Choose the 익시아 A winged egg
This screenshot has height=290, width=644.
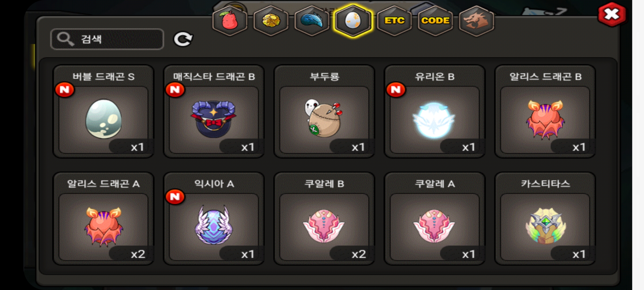(214, 219)
